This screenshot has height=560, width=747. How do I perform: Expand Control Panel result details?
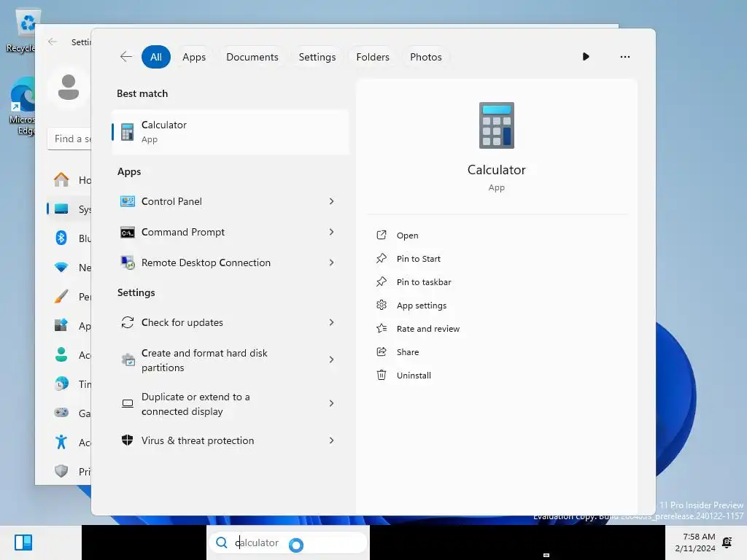click(x=332, y=201)
